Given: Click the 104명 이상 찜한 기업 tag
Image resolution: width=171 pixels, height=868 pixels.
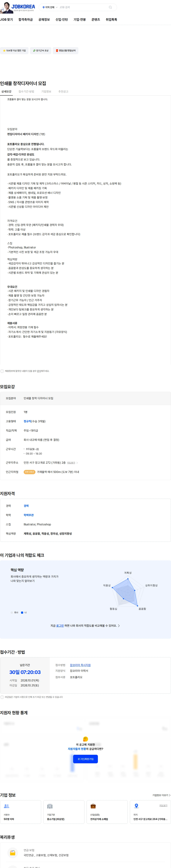Looking at the screenshot, I should click(14, 50).
